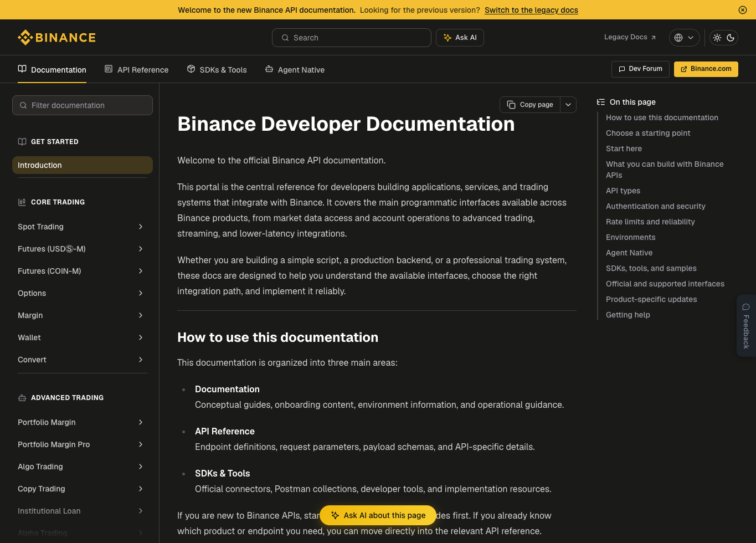Click the Core Trading section icon
Viewport: 756px width, 543px height.
(x=22, y=202)
